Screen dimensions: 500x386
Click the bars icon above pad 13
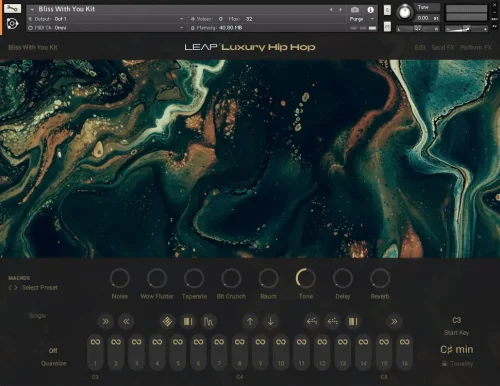[x=353, y=321]
